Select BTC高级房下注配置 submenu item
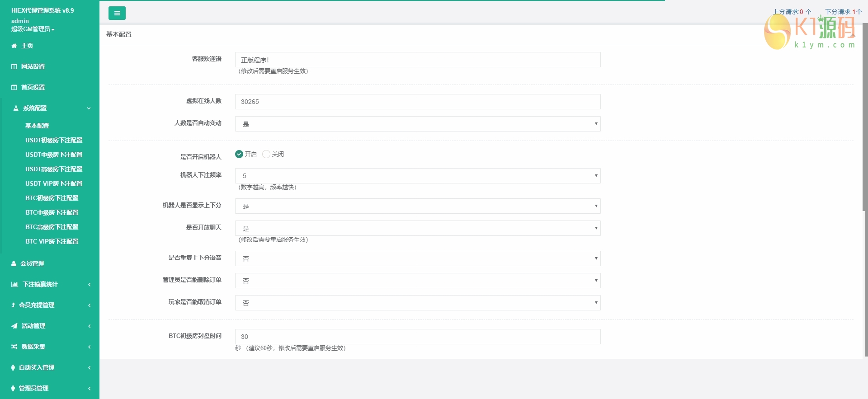The width and height of the screenshot is (868, 399). click(x=52, y=227)
